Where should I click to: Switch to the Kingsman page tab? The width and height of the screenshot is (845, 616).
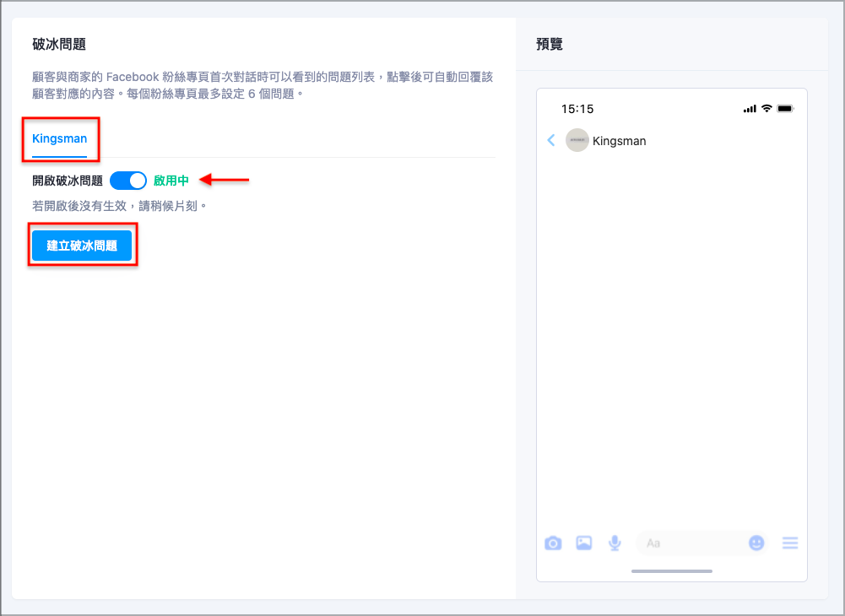click(x=59, y=138)
